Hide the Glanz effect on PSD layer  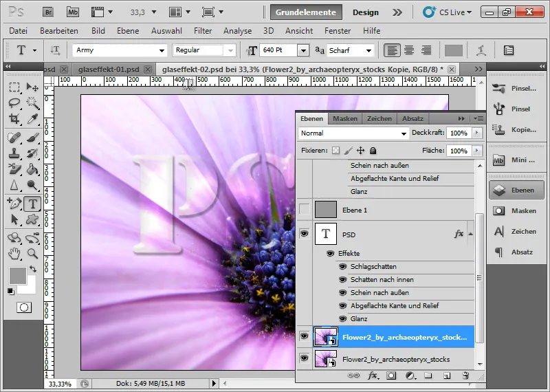coord(342,318)
